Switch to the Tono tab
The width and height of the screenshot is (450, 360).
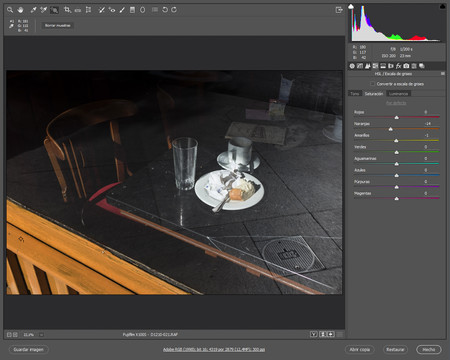(355, 94)
